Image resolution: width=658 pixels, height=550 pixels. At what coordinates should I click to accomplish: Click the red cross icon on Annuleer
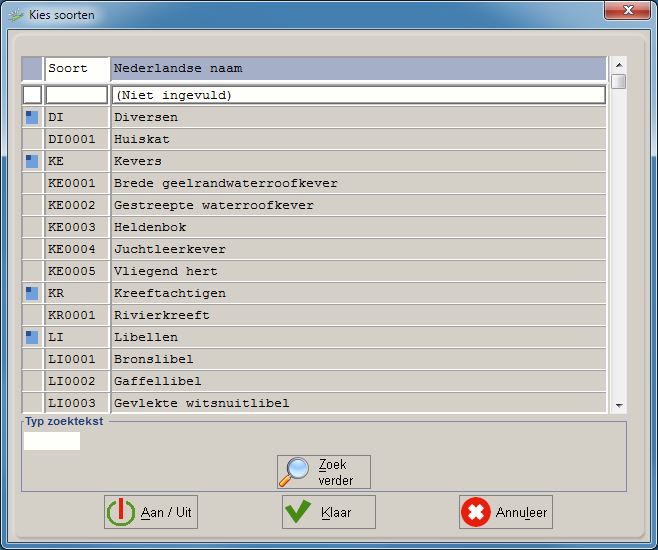(476, 512)
